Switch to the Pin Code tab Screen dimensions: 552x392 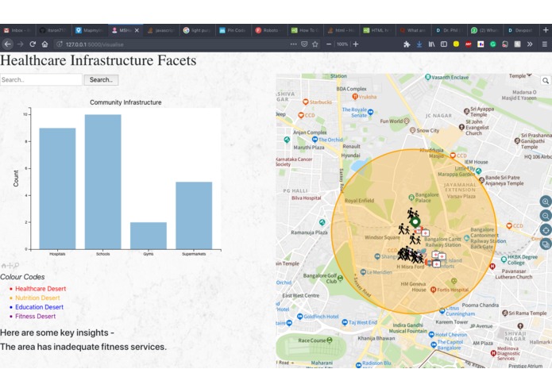coord(233,31)
